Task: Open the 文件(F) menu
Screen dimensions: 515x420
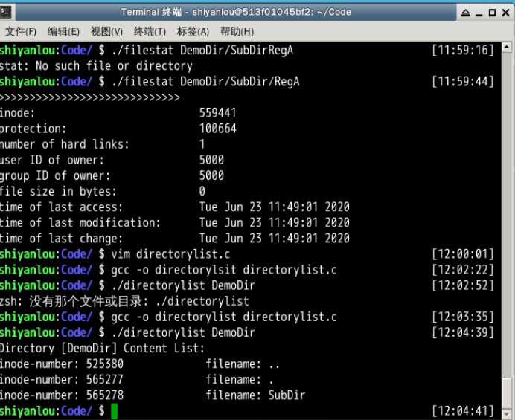Action: tap(20, 31)
